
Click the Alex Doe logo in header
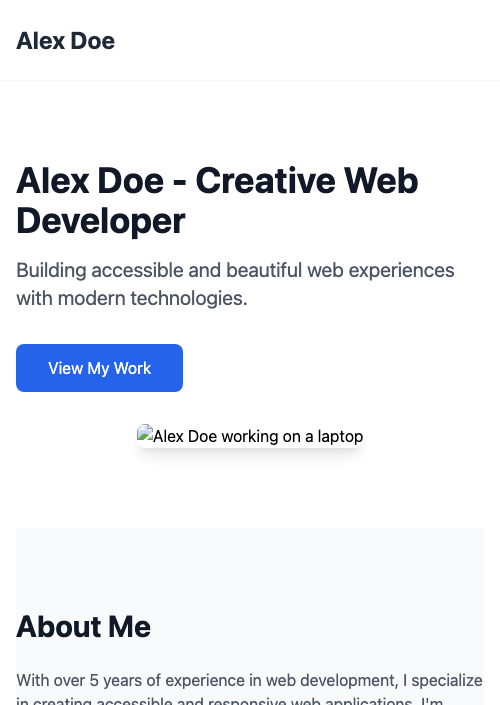coord(66,41)
